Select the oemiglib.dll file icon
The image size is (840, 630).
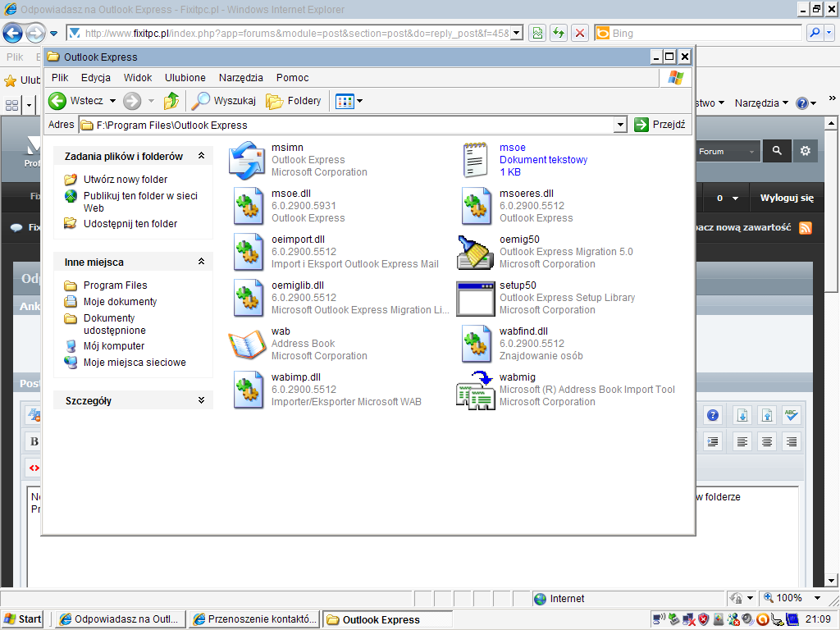click(248, 299)
